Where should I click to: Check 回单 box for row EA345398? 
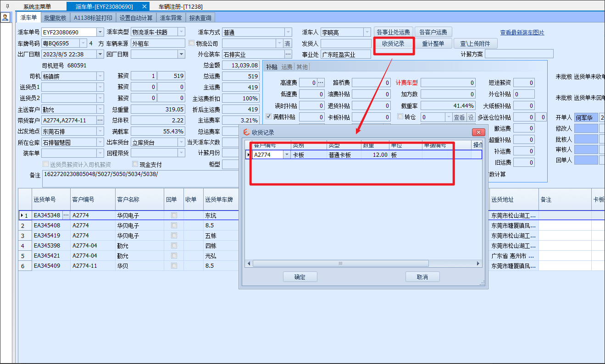[174, 246]
